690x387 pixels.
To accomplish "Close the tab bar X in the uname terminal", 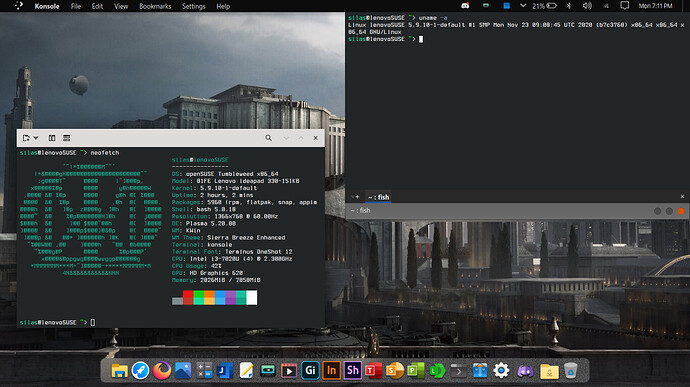I will [682, 197].
